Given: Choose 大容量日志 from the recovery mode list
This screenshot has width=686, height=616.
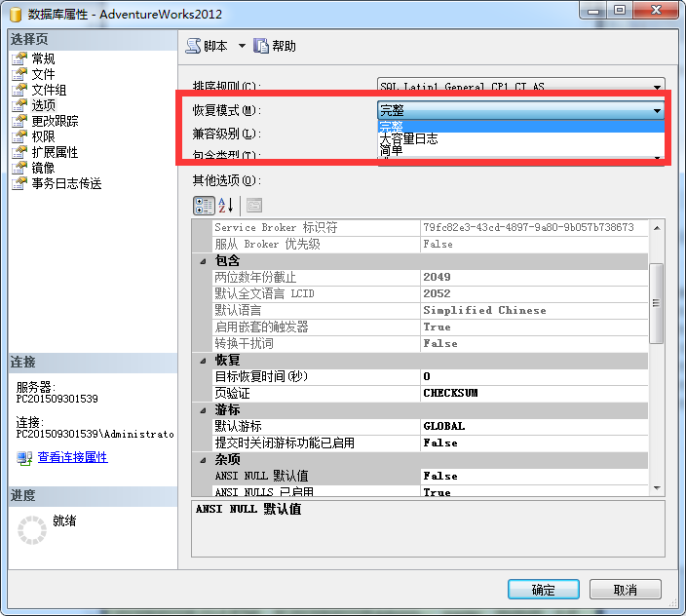Looking at the screenshot, I should tap(409, 138).
